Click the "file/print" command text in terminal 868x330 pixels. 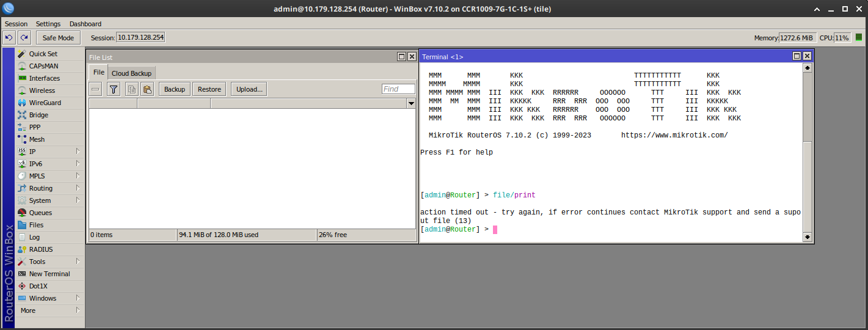514,195
